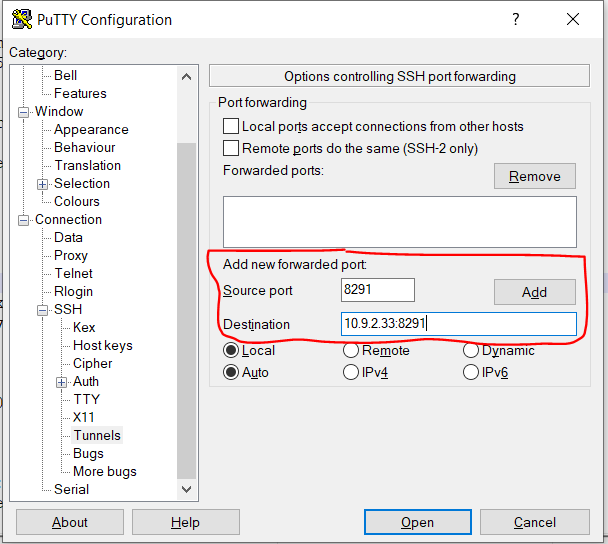The image size is (608, 544).
Task: Open the TTY settings
Action: (x=86, y=399)
